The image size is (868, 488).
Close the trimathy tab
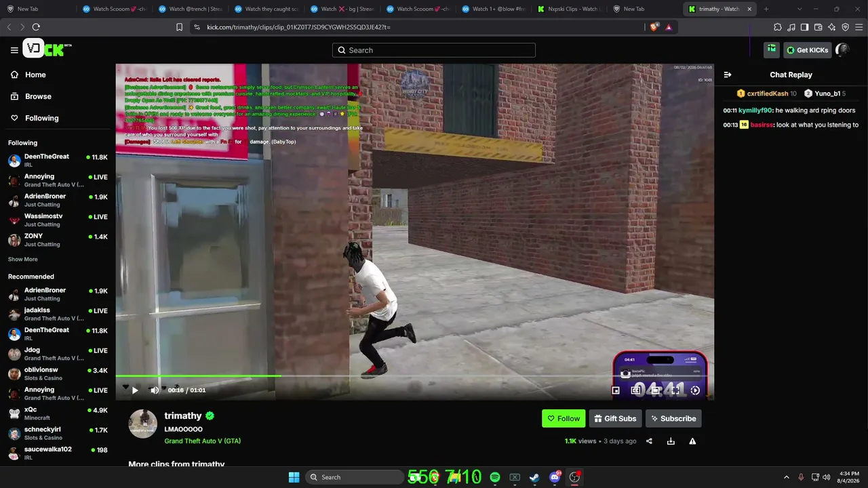749,9
